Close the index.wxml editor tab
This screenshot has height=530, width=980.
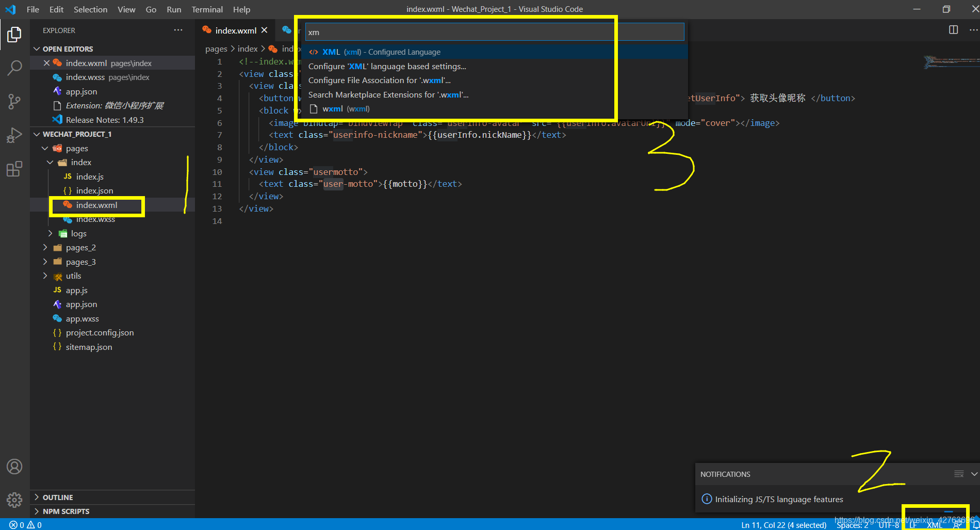point(264,30)
